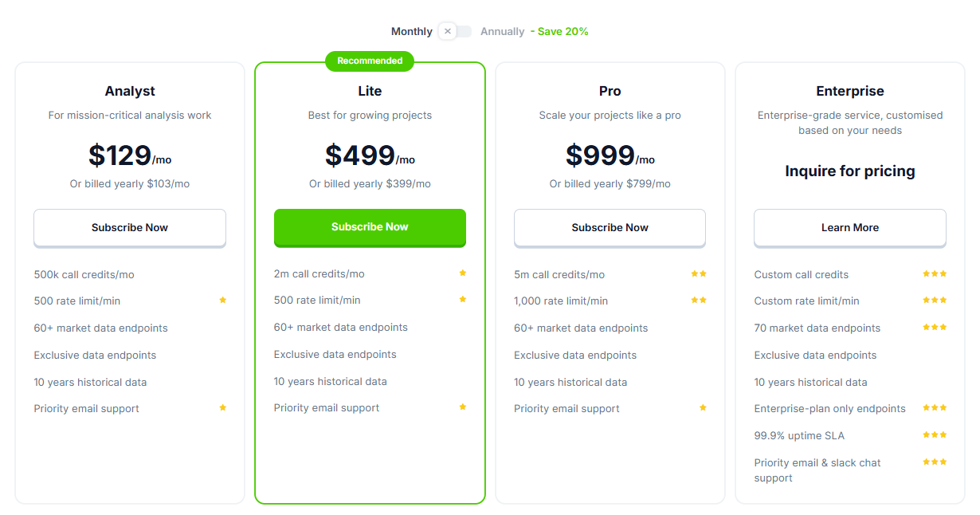Choose the Annually billing label

tap(502, 32)
